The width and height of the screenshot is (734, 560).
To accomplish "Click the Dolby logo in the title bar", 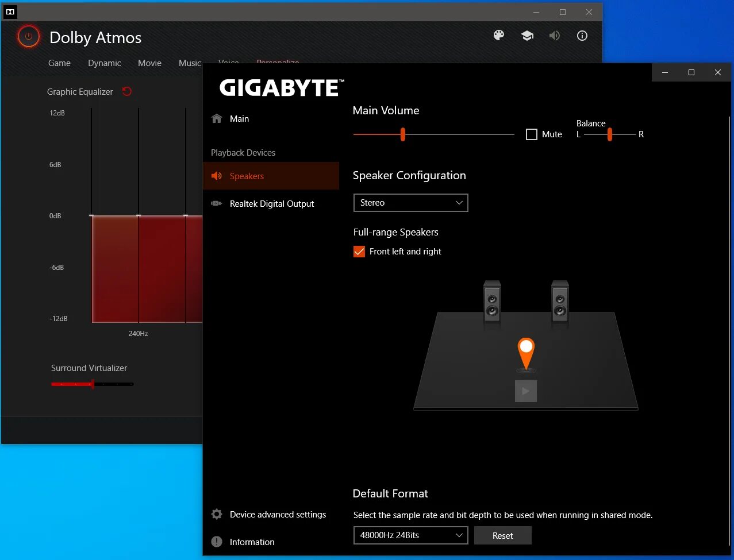I will (10, 11).
